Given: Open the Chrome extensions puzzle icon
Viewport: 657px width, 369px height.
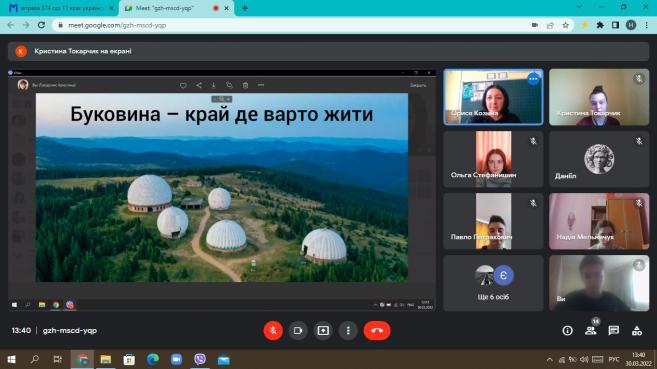Looking at the screenshot, I should click(x=600, y=25).
